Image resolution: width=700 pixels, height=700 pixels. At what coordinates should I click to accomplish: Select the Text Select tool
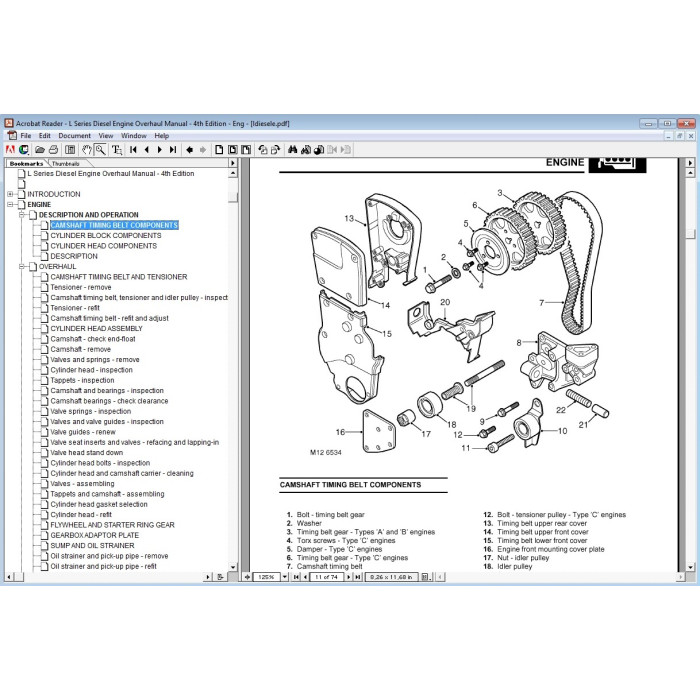[117, 150]
